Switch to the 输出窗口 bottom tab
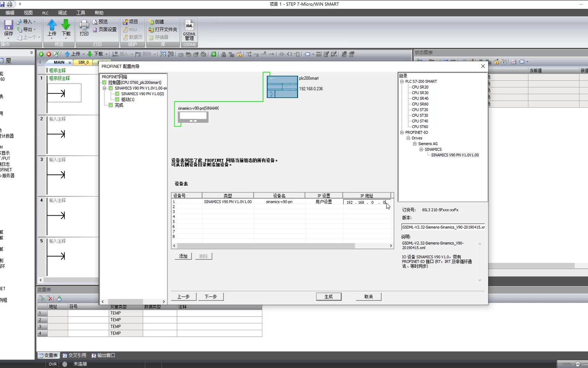The image size is (588, 368). coord(103,355)
